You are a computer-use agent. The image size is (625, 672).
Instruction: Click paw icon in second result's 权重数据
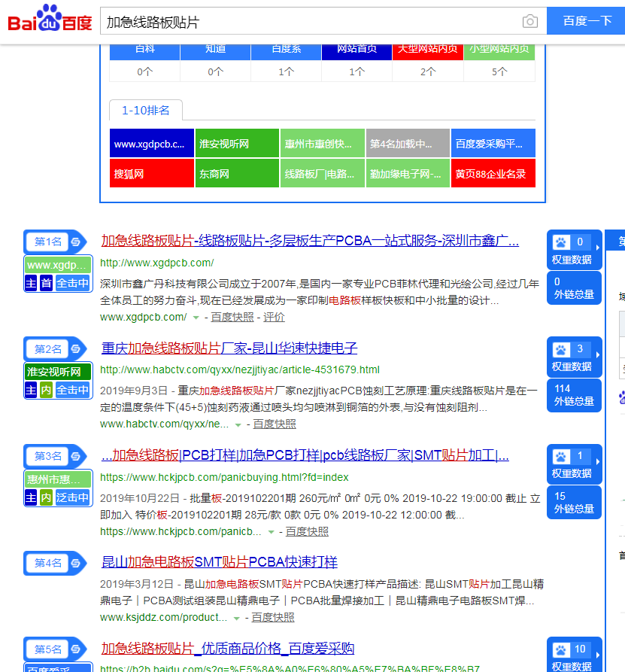[x=561, y=349]
